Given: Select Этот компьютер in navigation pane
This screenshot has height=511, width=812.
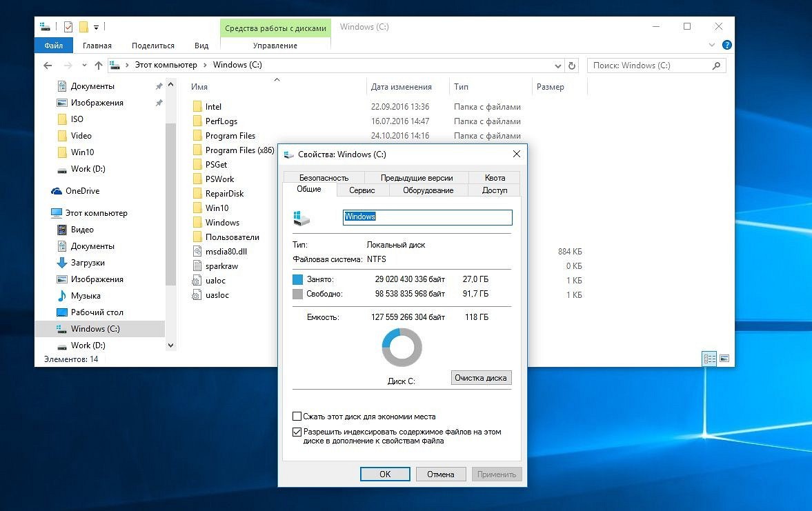Looking at the screenshot, I should coord(96,213).
